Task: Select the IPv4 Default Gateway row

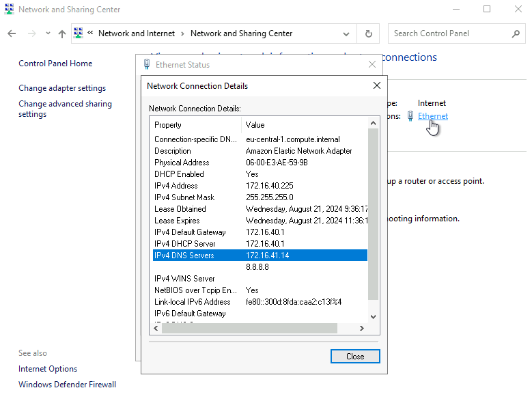Action: pyautogui.click(x=260, y=232)
